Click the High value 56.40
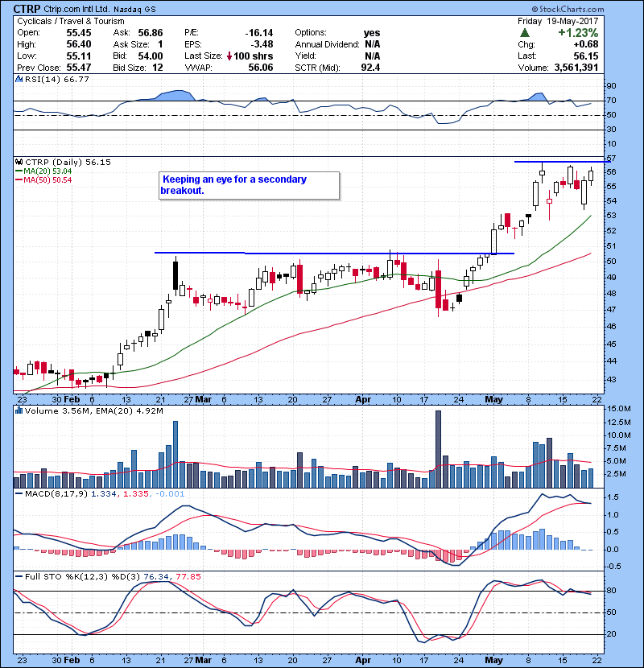 tap(79, 44)
